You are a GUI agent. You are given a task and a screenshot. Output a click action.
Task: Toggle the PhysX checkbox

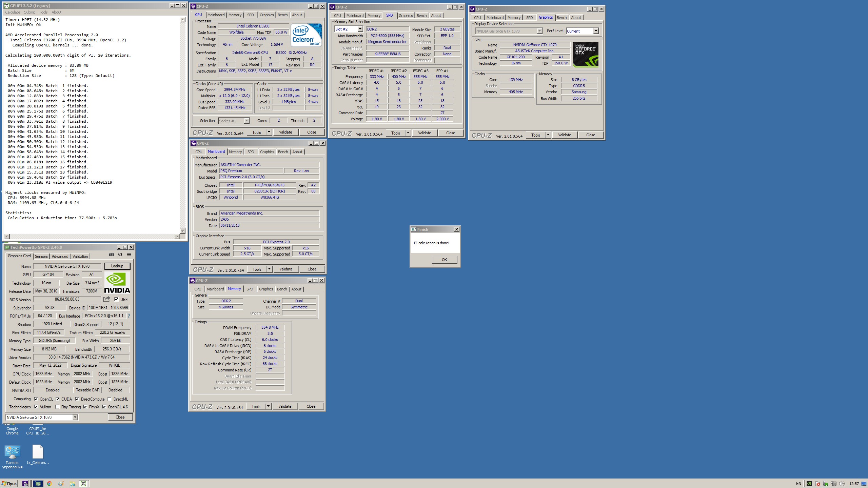[85, 407]
